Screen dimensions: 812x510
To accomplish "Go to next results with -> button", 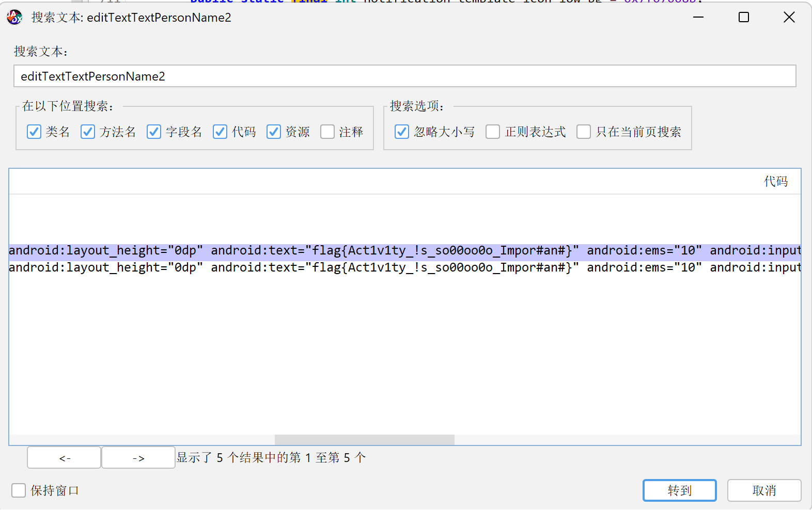I will [x=138, y=458].
